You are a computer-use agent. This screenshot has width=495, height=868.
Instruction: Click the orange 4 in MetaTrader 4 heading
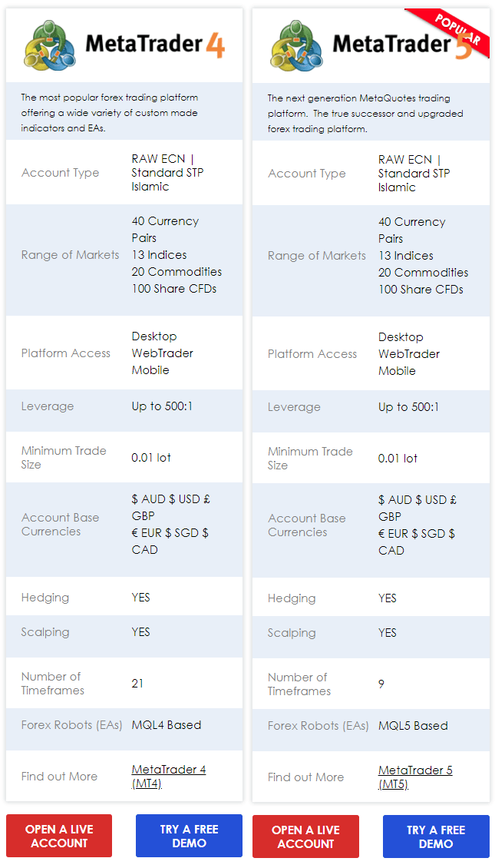click(x=215, y=45)
